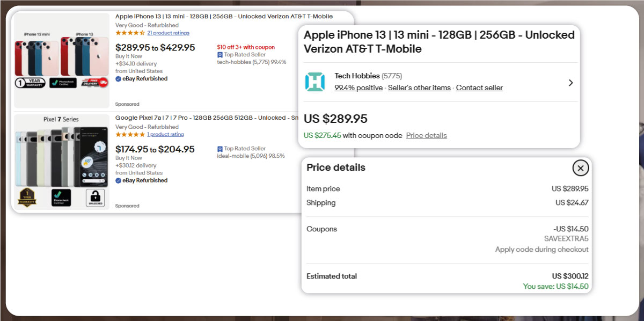
Task: Select the $289.95 to $429.95 price
Action: (x=155, y=48)
